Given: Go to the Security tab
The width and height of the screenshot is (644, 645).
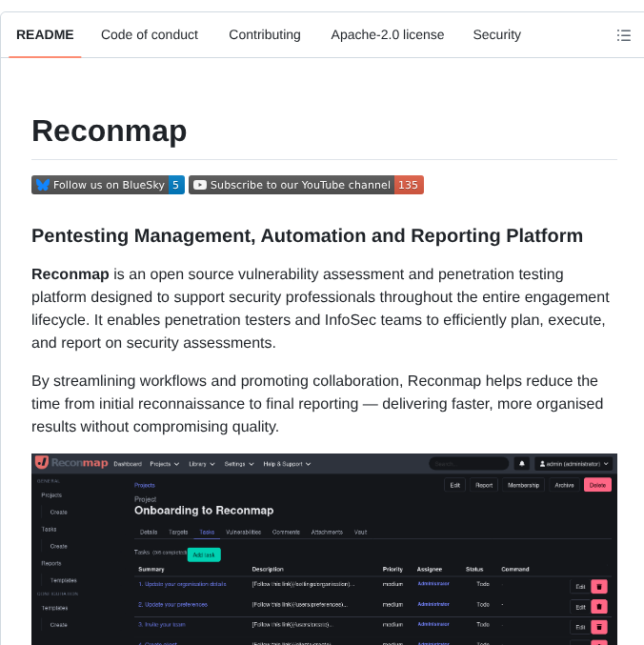Looking at the screenshot, I should click(x=496, y=35).
